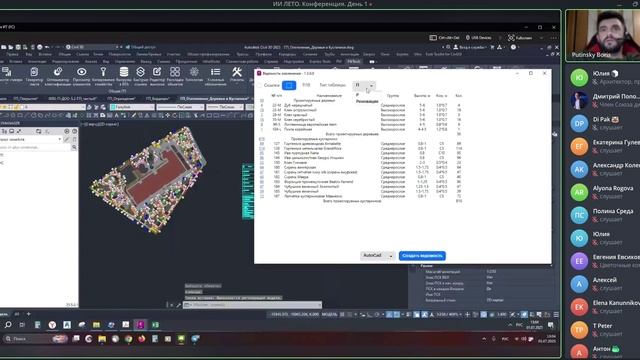Toggle grid display next to МОДЕЛЬ
The image size is (640, 360).
click(x=342, y=314)
